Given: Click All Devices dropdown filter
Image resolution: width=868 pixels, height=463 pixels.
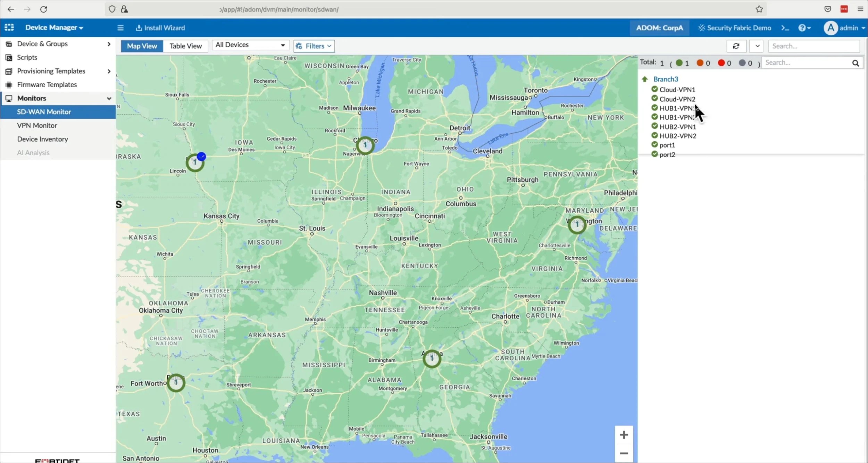Looking at the screenshot, I should coord(250,44).
